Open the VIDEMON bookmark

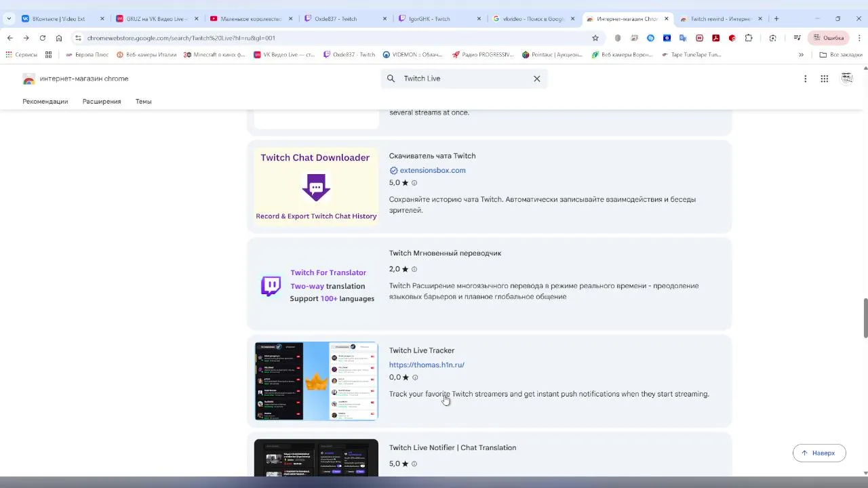pyautogui.click(x=412, y=54)
